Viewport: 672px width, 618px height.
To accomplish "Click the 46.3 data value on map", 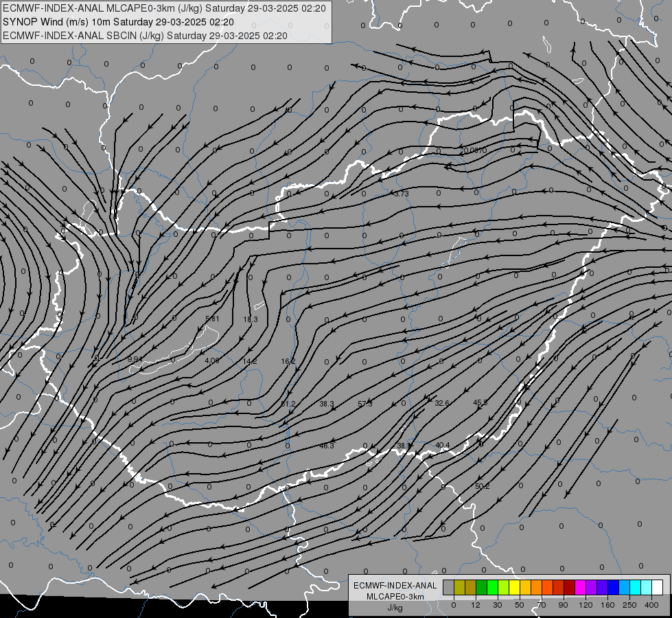I will click(x=327, y=446).
